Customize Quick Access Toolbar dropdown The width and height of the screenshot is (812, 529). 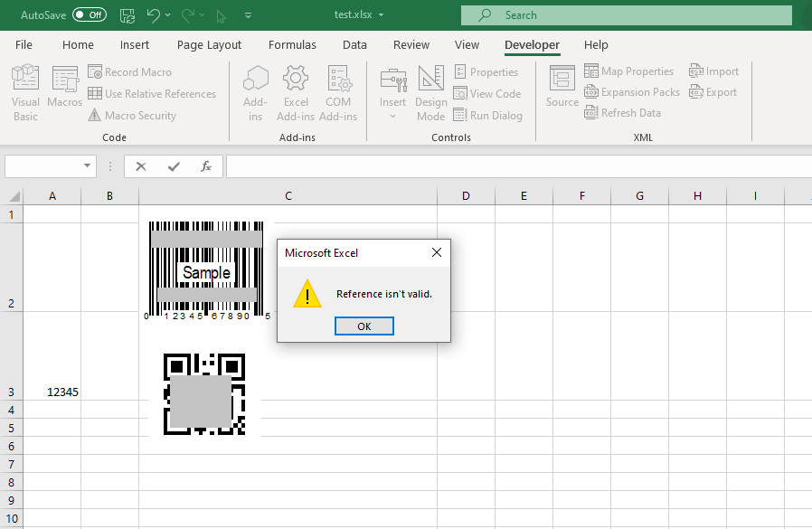coord(248,15)
